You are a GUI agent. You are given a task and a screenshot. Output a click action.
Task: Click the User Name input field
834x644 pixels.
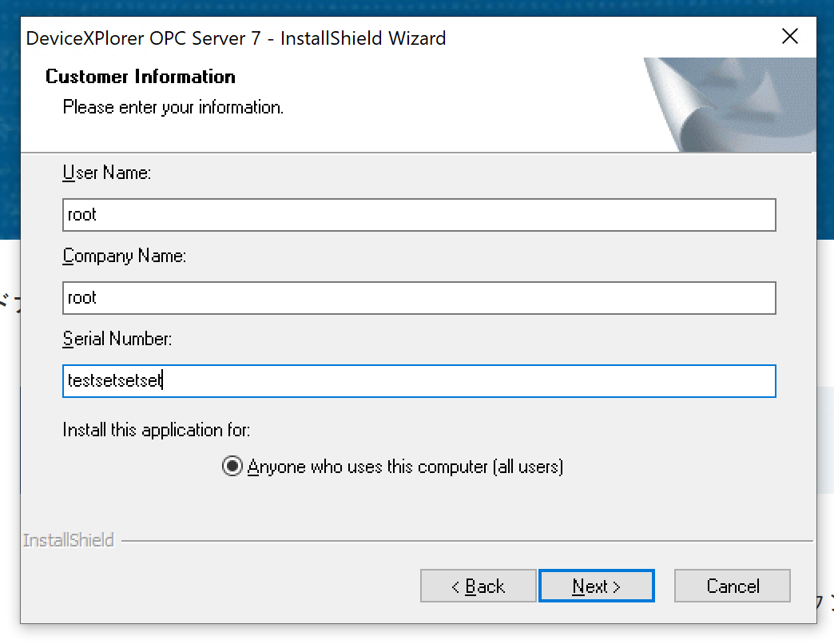point(419,215)
